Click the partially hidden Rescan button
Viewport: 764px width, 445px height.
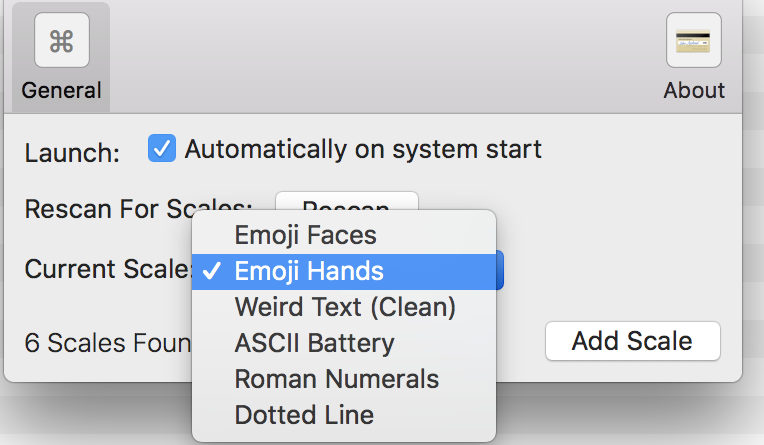coord(346,201)
